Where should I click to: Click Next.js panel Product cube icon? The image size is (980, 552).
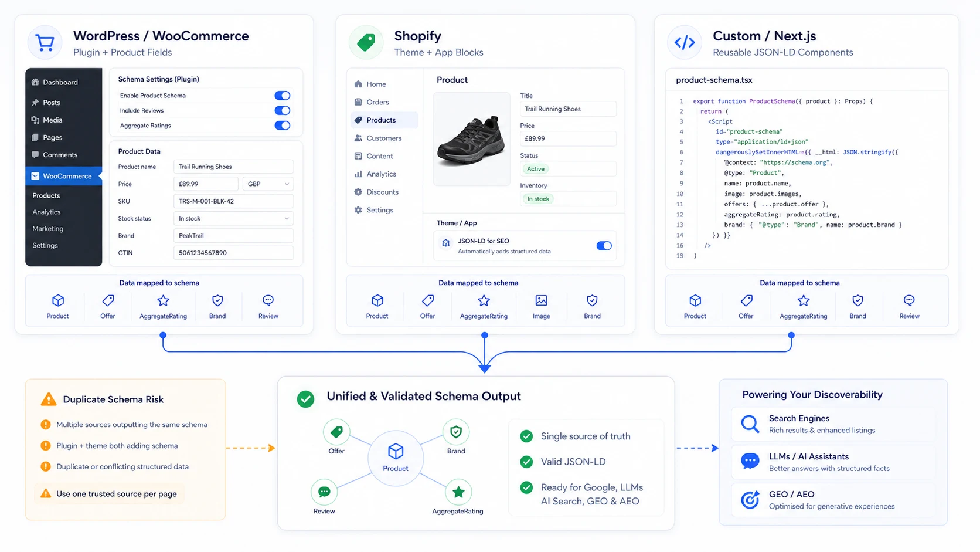tap(695, 300)
